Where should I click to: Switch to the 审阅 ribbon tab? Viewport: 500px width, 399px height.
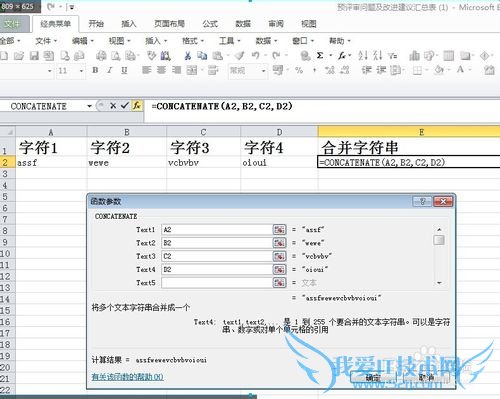pos(276,24)
